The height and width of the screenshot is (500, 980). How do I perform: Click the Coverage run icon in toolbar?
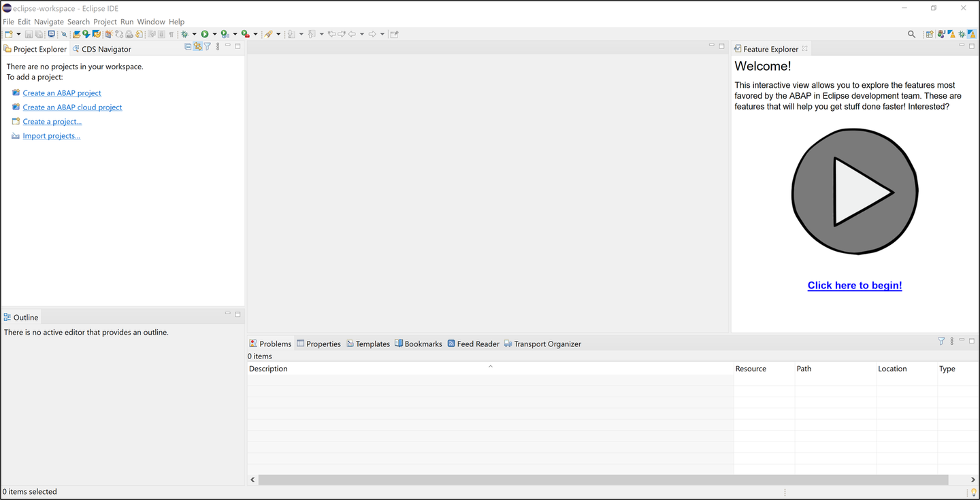point(225,34)
